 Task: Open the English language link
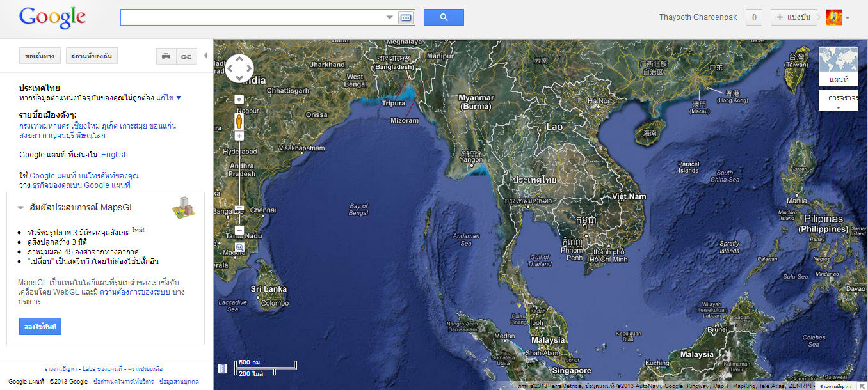click(x=115, y=154)
